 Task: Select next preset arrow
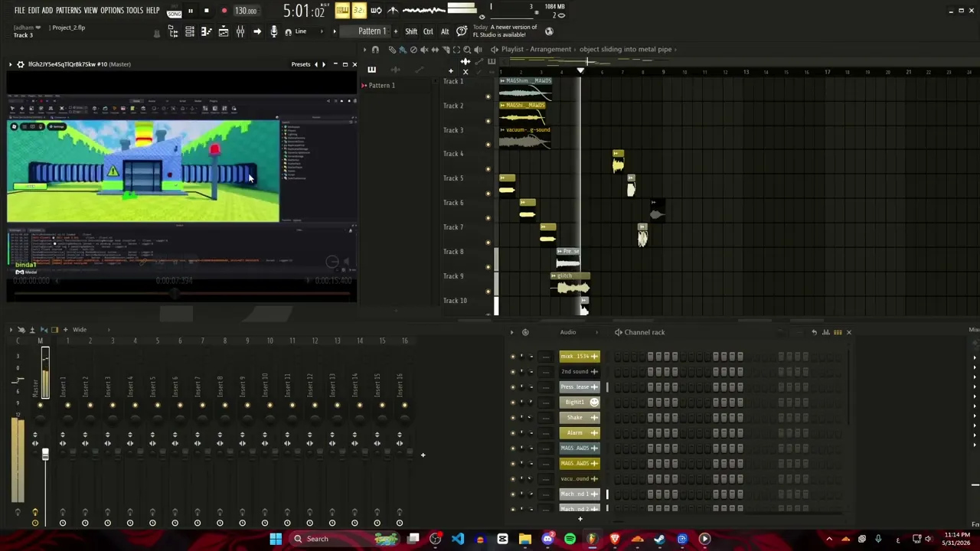tap(324, 64)
